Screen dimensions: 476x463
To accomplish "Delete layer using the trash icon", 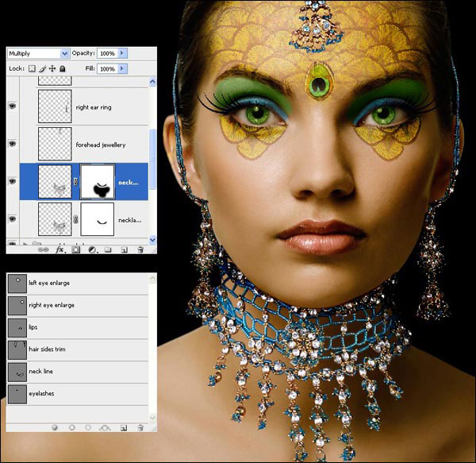I will 140,249.
